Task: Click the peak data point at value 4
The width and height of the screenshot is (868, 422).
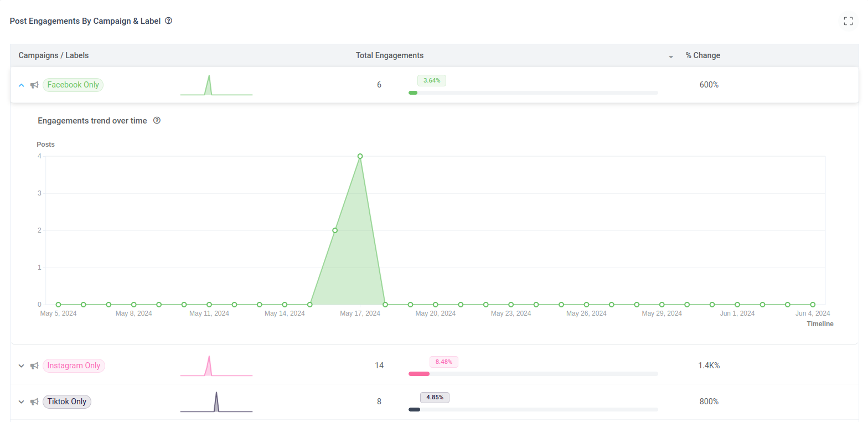Action: tap(360, 156)
